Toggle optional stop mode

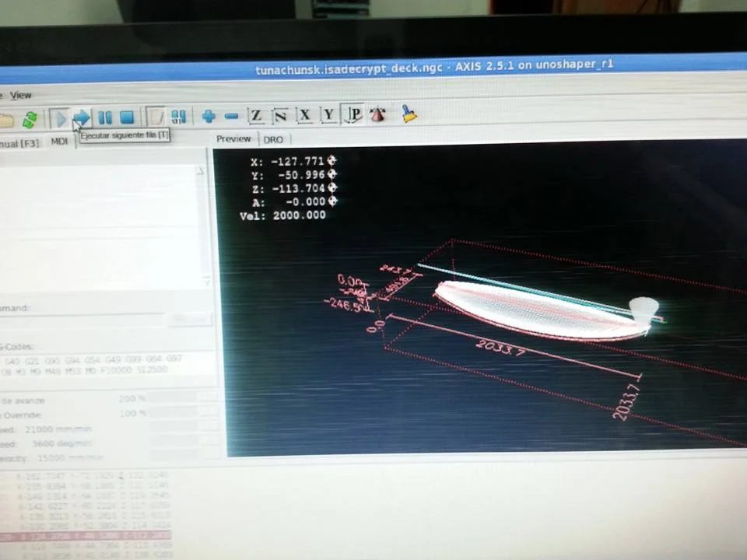pos(177,117)
